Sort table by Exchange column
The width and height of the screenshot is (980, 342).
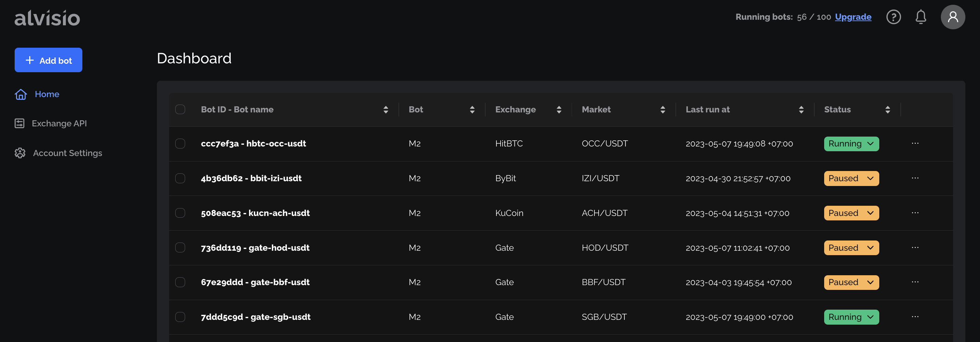pos(558,110)
